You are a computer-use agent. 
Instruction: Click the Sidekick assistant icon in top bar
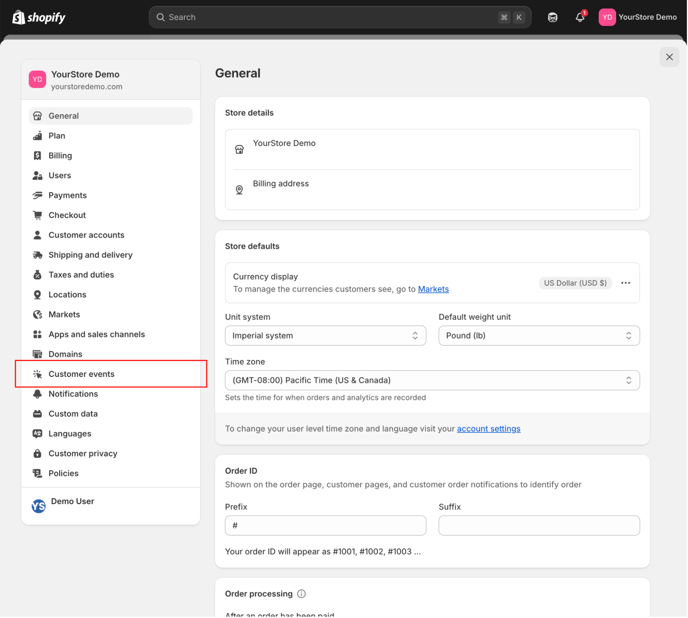click(552, 18)
